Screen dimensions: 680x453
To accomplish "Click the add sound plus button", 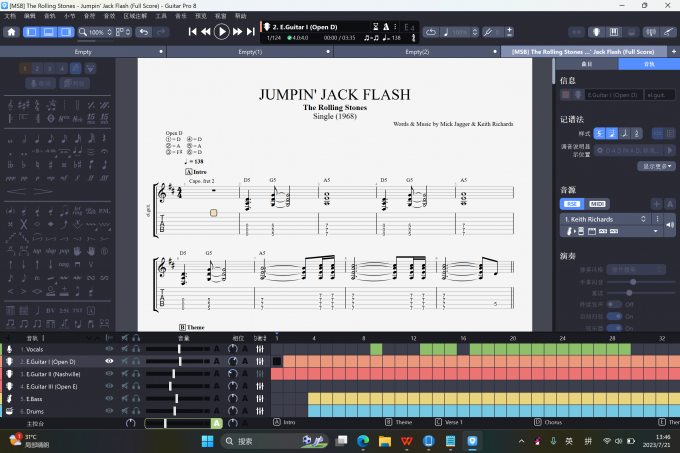I will pyautogui.click(x=656, y=203).
